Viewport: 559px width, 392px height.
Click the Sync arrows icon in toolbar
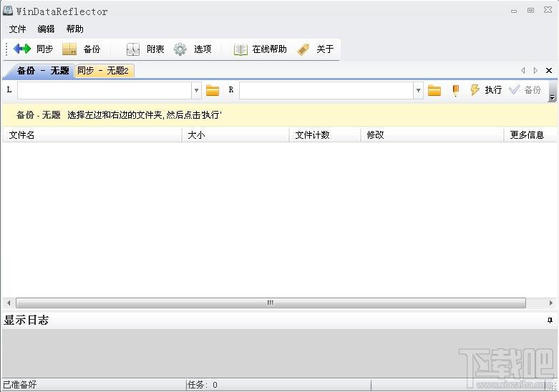22,49
